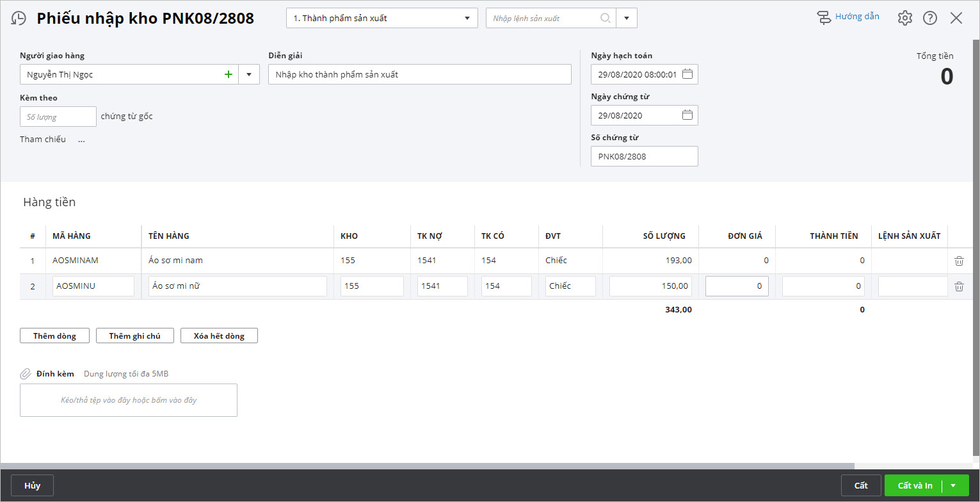
Task: Click the Diễn giải description field
Action: click(x=419, y=74)
